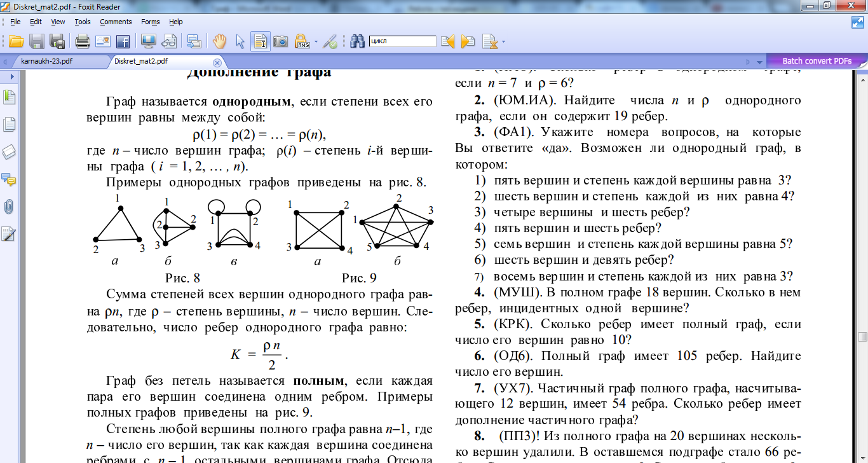868x463 pixels.
Task: Choose the Snapshot camera tool
Action: click(280, 41)
